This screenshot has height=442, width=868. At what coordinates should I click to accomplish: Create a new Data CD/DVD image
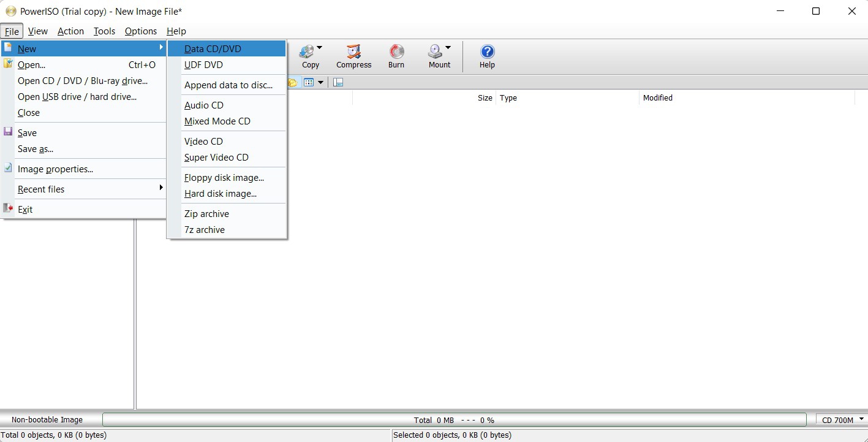(227, 48)
